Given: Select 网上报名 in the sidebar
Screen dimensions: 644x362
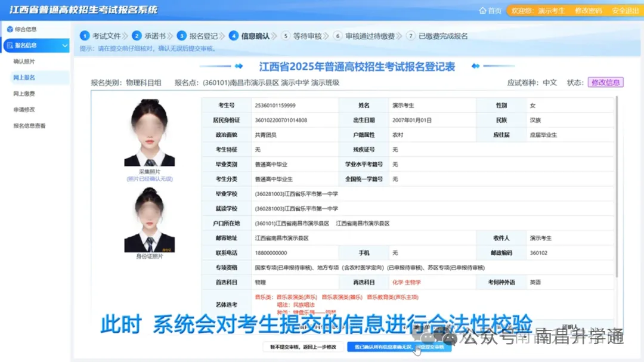Looking at the screenshot, I should coord(24,78).
